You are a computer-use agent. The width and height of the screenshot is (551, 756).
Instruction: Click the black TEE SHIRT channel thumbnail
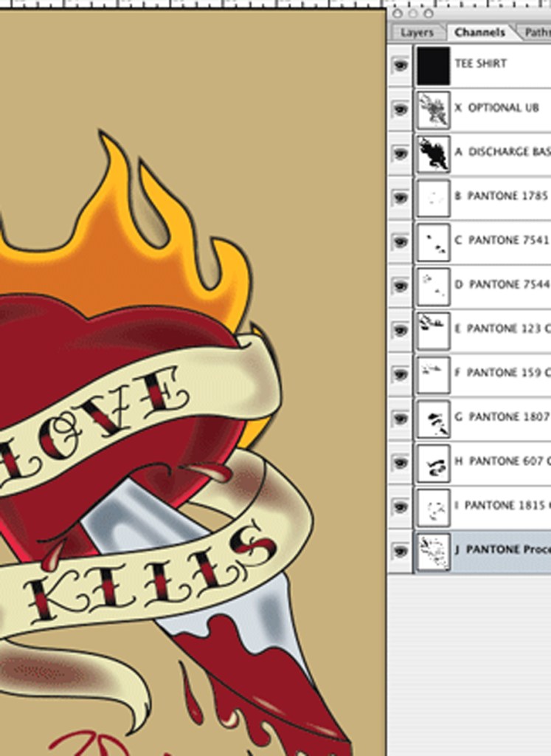pos(433,65)
